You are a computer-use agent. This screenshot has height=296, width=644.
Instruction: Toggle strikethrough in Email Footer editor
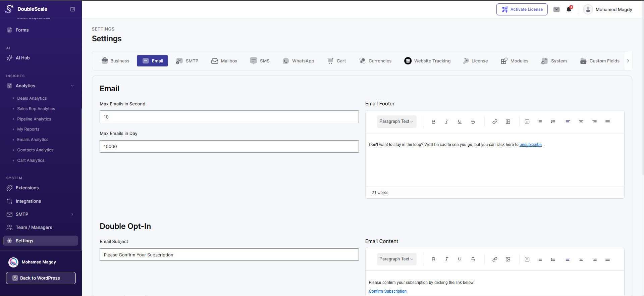[x=473, y=122]
